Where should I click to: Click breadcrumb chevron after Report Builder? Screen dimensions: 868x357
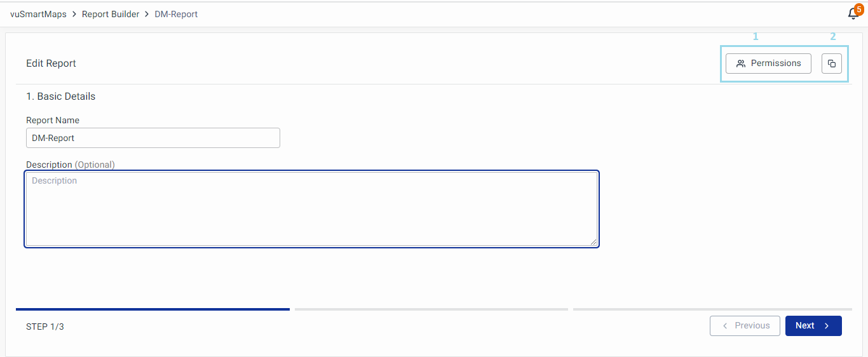point(147,14)
